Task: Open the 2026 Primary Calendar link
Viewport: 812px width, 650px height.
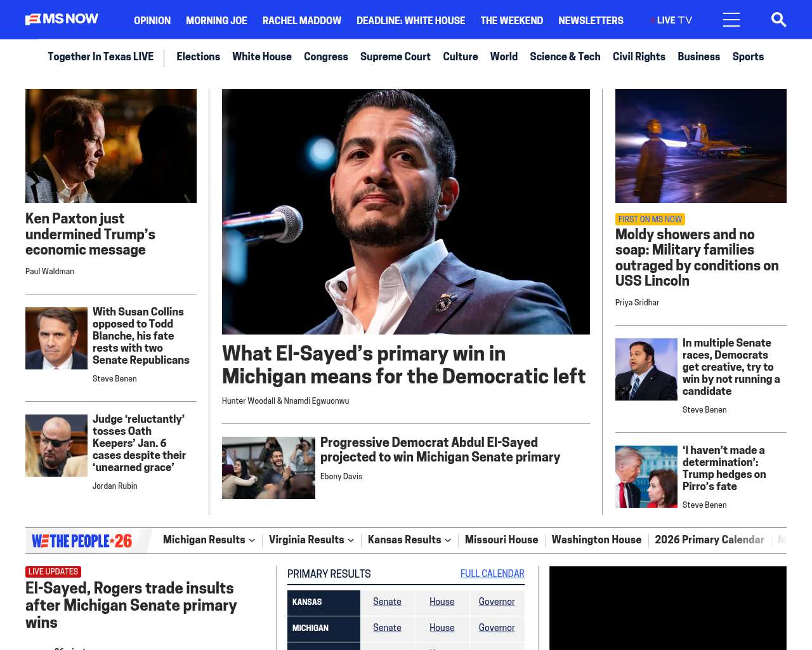Action: tap(709, 540)
